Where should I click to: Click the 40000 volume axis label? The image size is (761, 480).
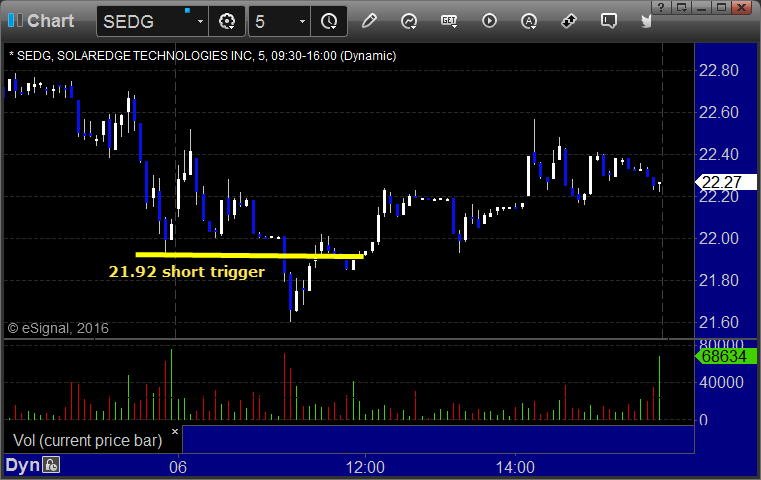click(x=721, y=382)
